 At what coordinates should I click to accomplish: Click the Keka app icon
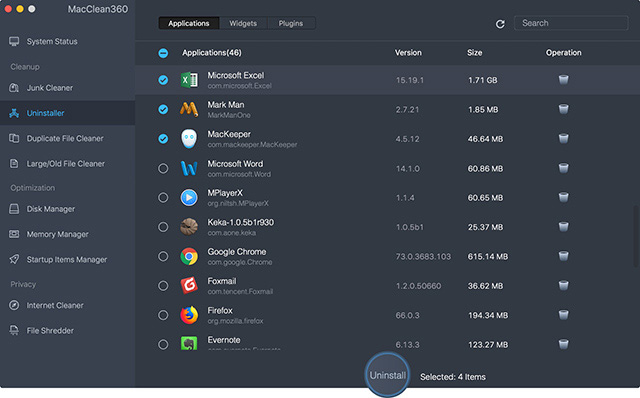[189, 227]
